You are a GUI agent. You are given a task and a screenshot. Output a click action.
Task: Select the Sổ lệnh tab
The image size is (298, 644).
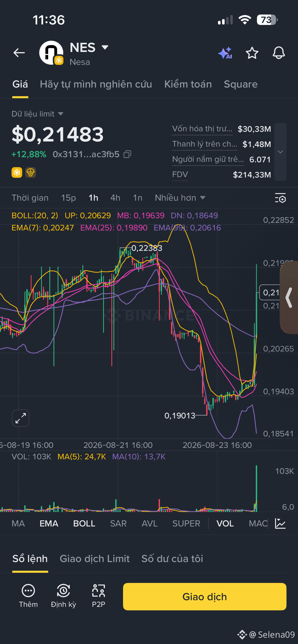coord(30,558)
